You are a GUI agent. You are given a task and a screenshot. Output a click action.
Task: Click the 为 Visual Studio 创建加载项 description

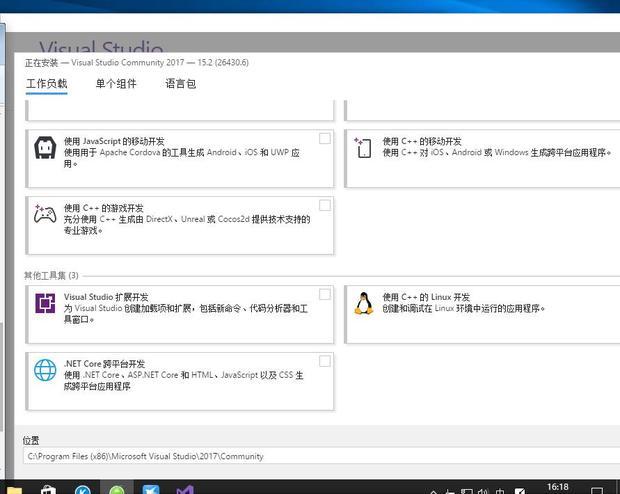(x=186, y=314)
